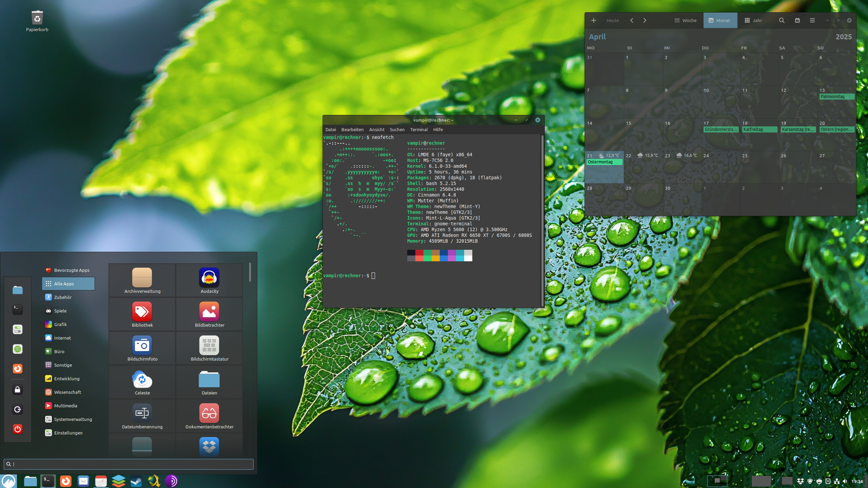This screenshot has width=868, height=488.
Task: Click the application menu search field
Action: tap(128, 464)
